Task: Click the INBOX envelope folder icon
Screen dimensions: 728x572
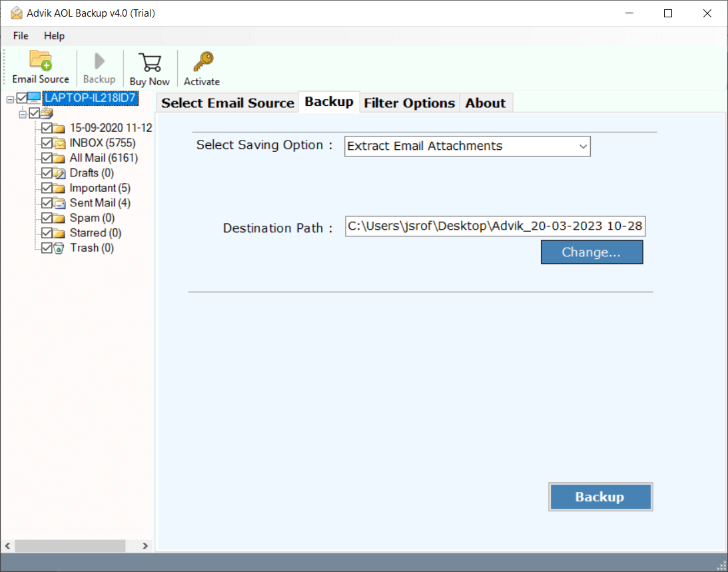Action: coord(59,143)
